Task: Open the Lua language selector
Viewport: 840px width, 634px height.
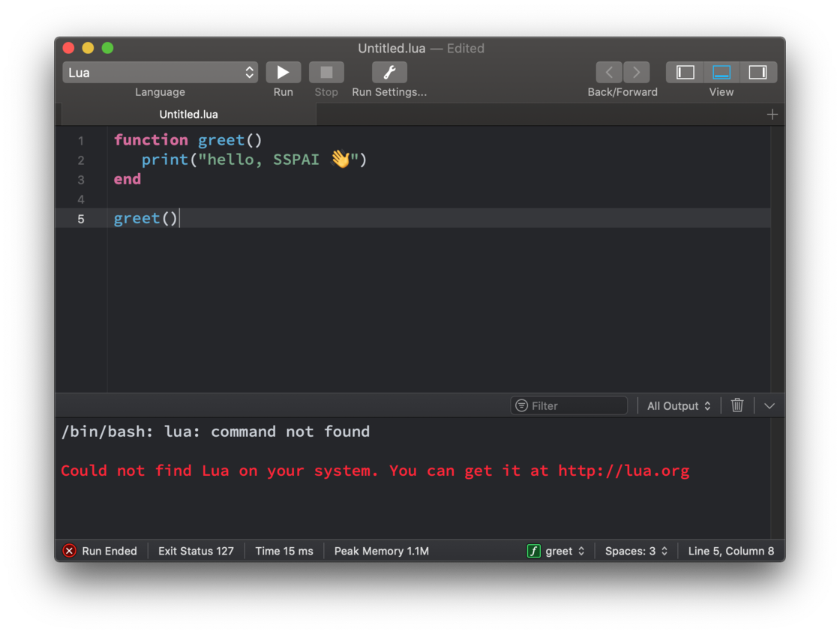Action: 160,72
